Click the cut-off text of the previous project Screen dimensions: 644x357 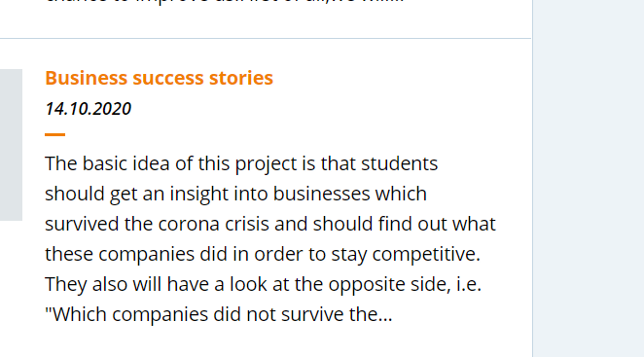point(225,1)
